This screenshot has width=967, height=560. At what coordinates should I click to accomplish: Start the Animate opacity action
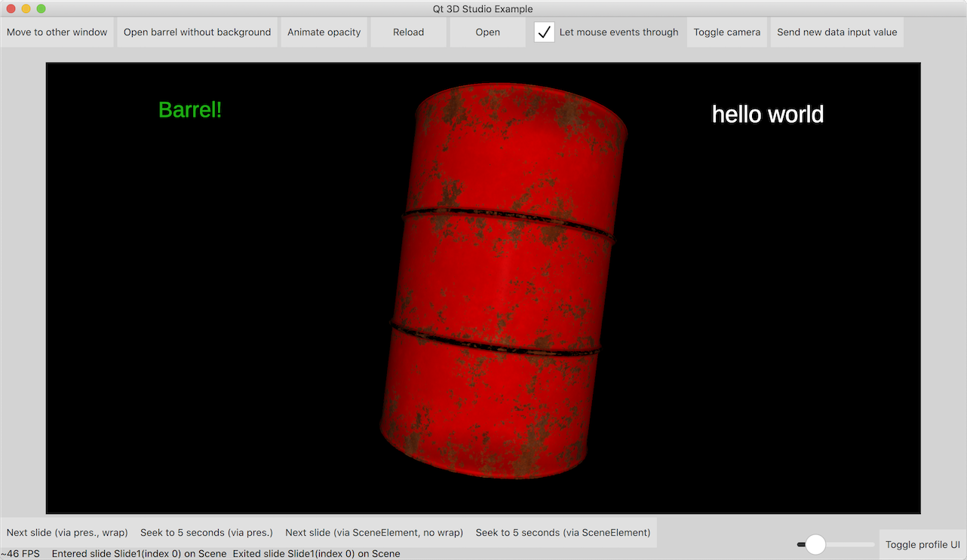point(324,32)
